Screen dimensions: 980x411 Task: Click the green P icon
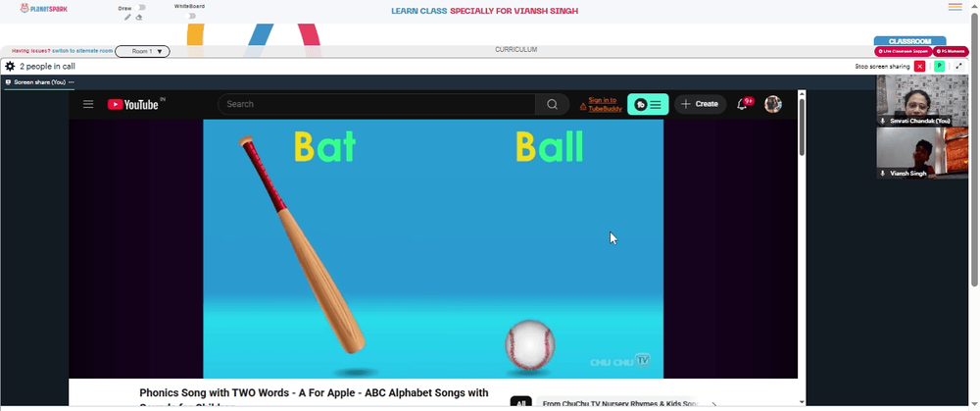[x=939, y=67]
